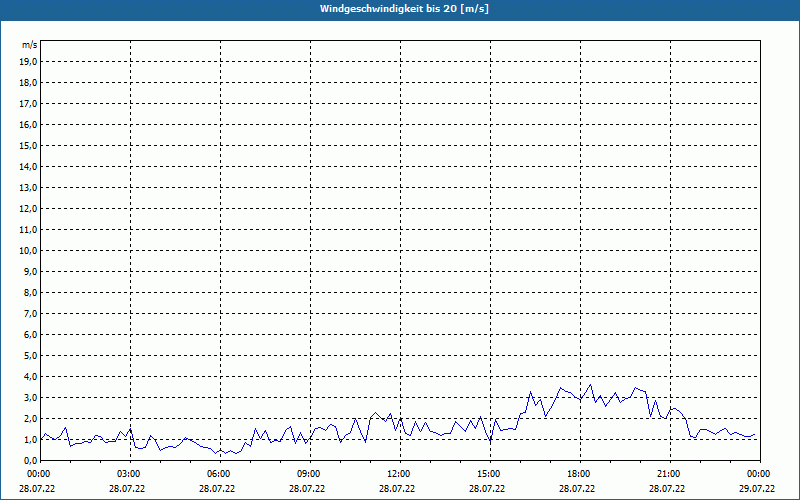The image size is (800, 500).
Task: Click the chart title Windgeschwindigkeit bis 20 [m/s]
Action: (x=404, y=9)
